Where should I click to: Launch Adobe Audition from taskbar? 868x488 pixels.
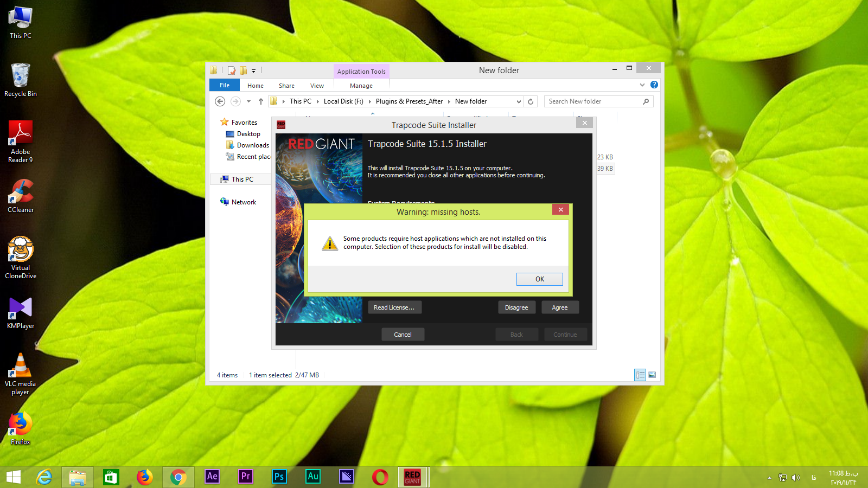[x=313, y=477]
